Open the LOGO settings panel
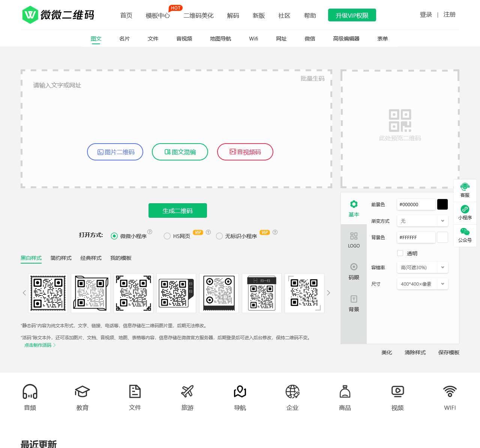 point(354,240)
